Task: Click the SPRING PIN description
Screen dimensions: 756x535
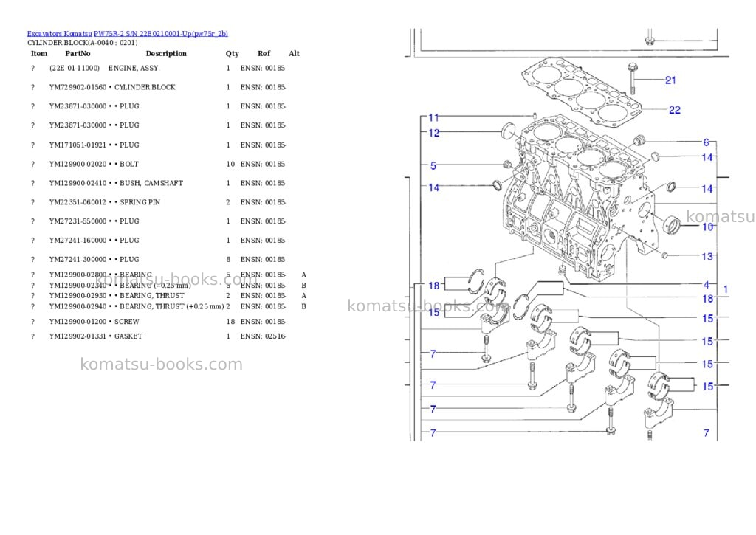Action: pos(140,202)
